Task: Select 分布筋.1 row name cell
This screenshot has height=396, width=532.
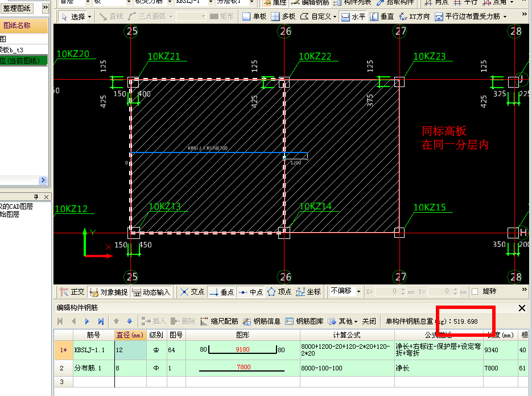Action: 93,368
